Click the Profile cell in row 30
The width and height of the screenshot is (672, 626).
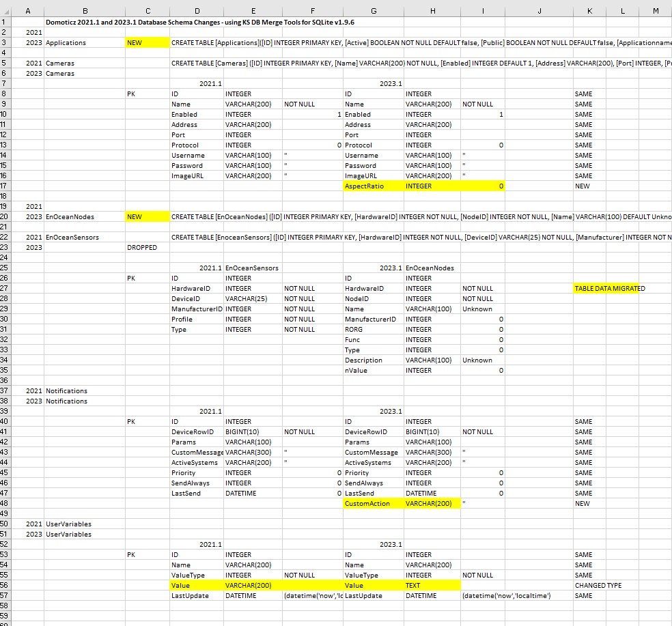tap(197, 319)
